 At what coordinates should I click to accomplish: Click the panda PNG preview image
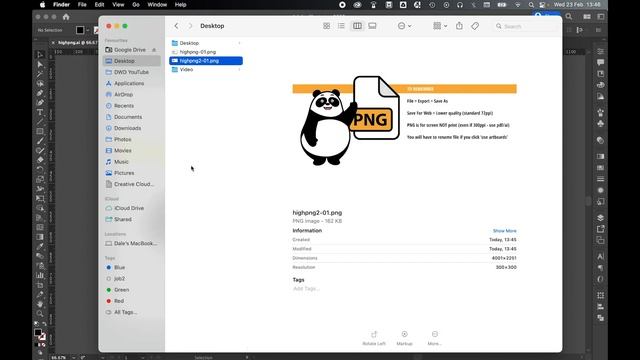coord(404,121)
